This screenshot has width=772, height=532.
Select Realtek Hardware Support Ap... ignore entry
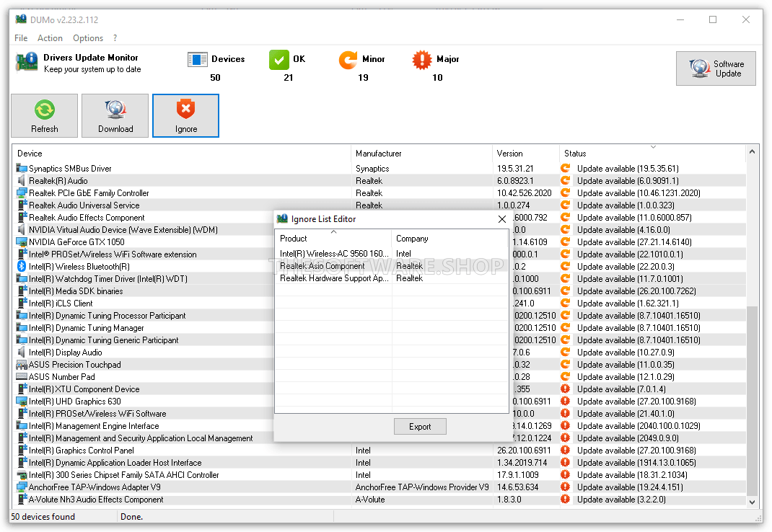coord(392,278)
